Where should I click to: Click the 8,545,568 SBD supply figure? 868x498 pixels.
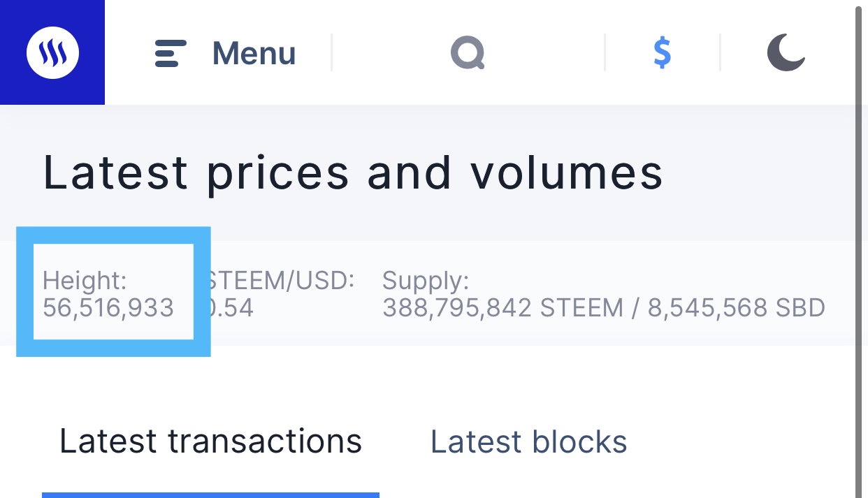737,308
